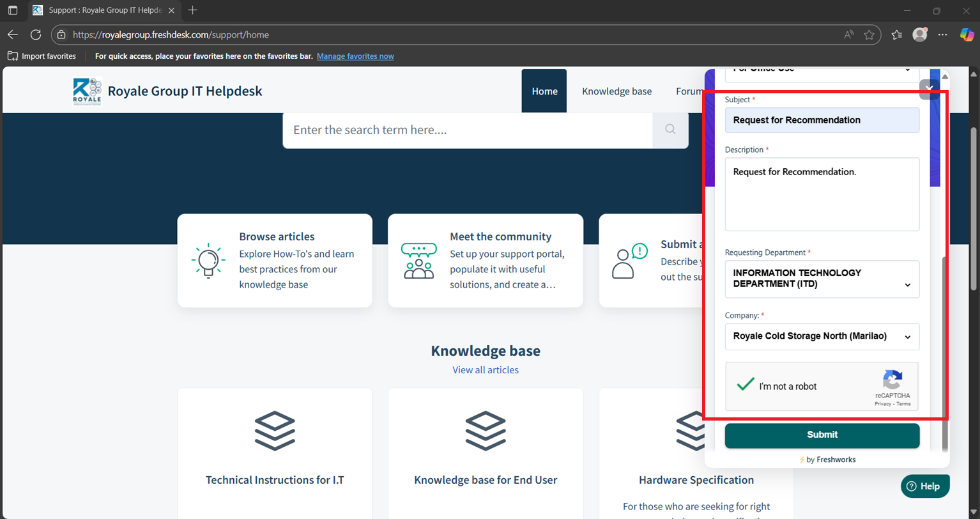Click the site lock icon in address bar

tap(61, 35)
